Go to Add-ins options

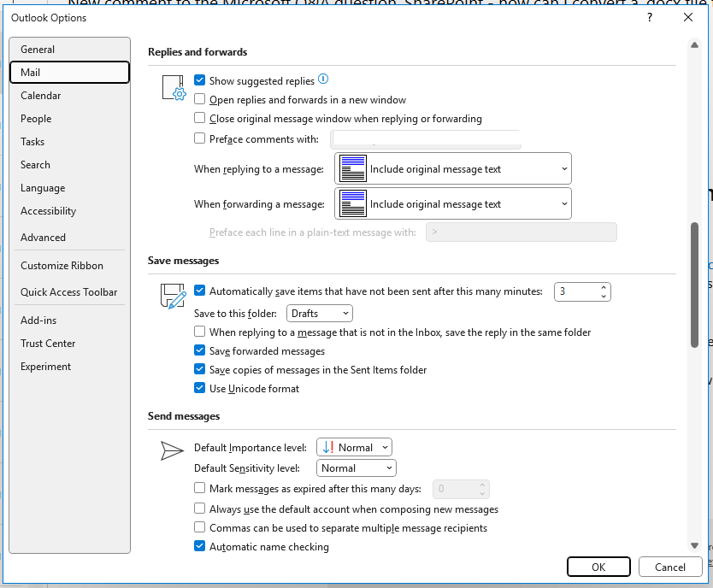[69, 320]
